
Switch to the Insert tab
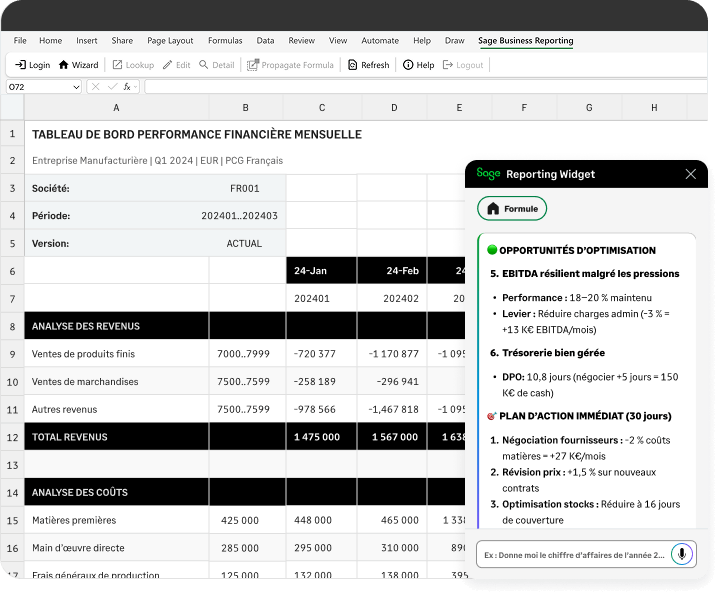[x=87, y=41]
